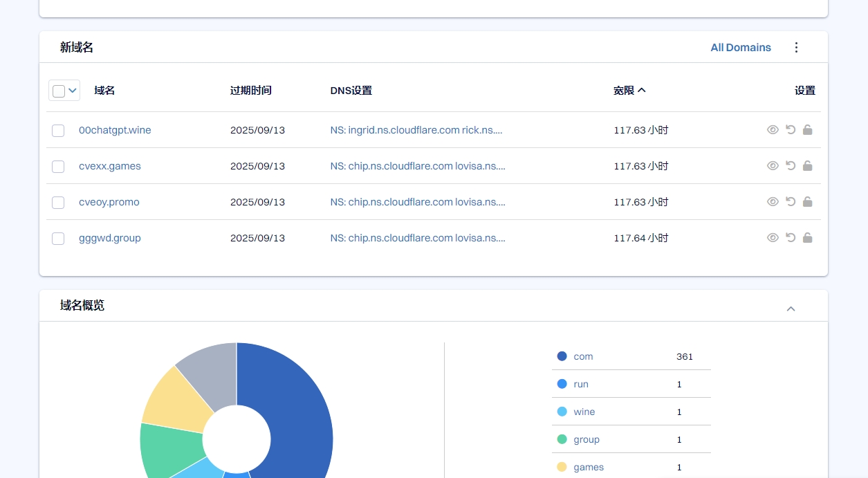
Task: Collapse the 域名概览 panel
Action: point(791,309)
